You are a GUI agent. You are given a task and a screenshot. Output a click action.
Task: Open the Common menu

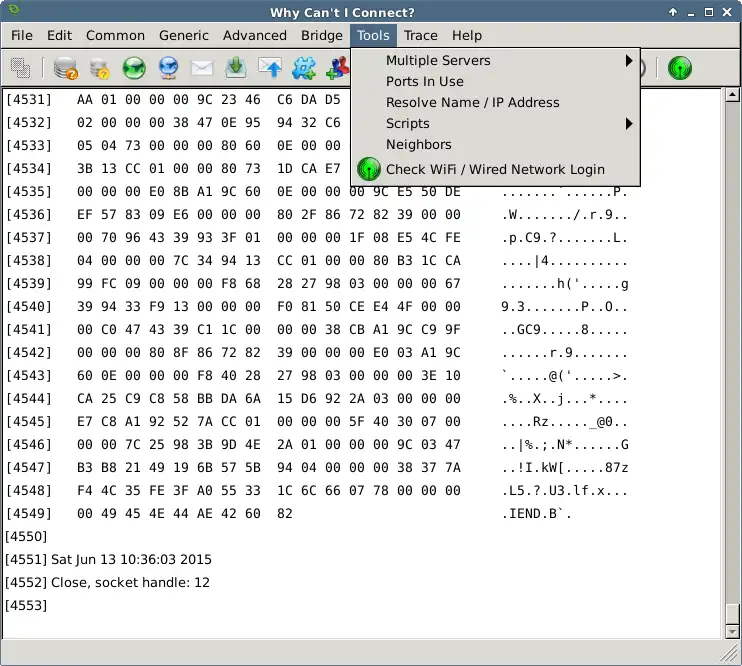pos(115,36)
